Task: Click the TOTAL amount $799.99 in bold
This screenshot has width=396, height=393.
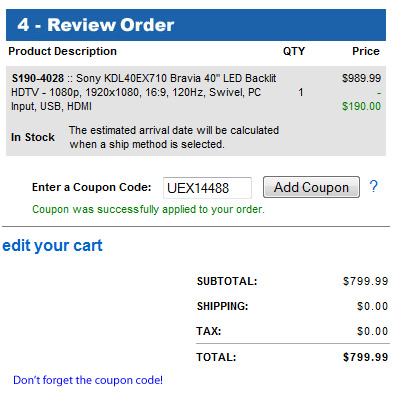Action: [x=366, y=357]
